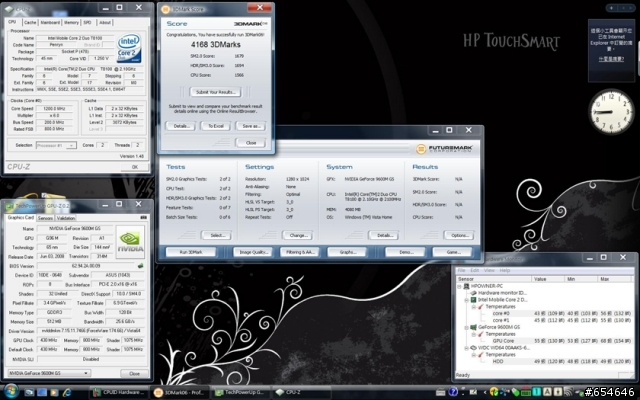Click the Intel Mobile Core 2 CPU chip icon
This screenshot has width=640, height=400.
point(473,300)
